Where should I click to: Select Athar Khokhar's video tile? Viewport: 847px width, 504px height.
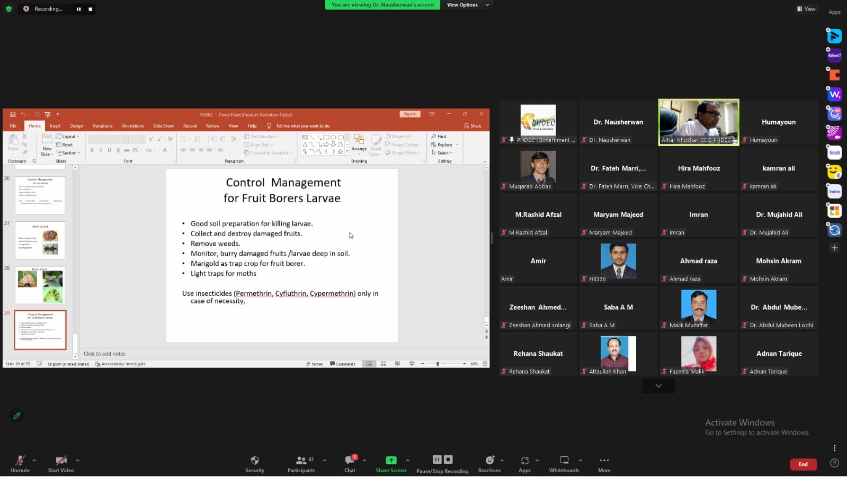pos(698,122)
